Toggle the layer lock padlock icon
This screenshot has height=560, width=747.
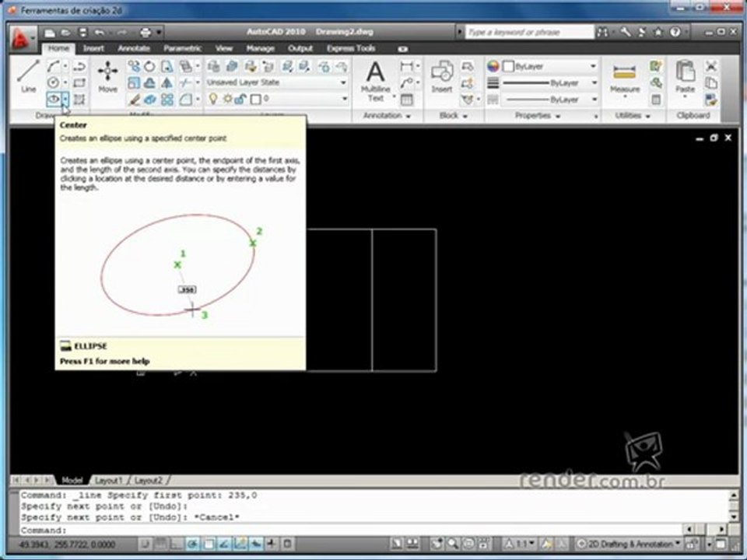coord(240,99)
